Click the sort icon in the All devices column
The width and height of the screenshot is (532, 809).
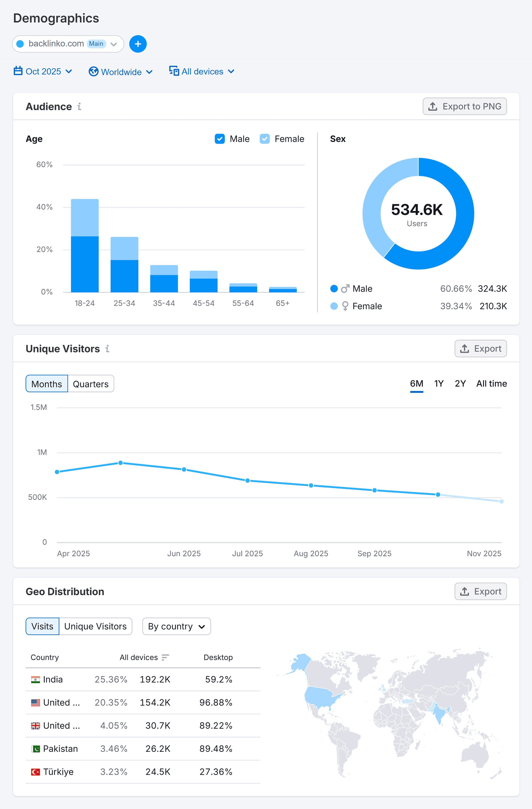(x=166, y=657)
